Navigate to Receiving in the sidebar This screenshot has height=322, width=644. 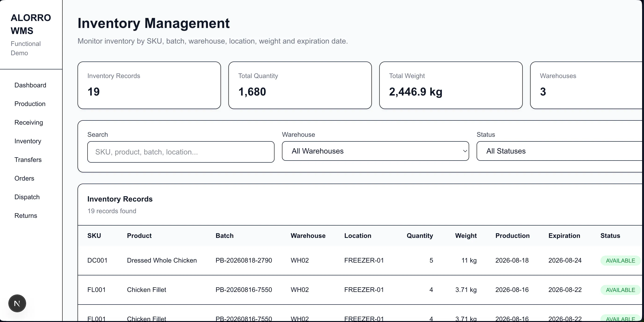click(x=29, y=122)
